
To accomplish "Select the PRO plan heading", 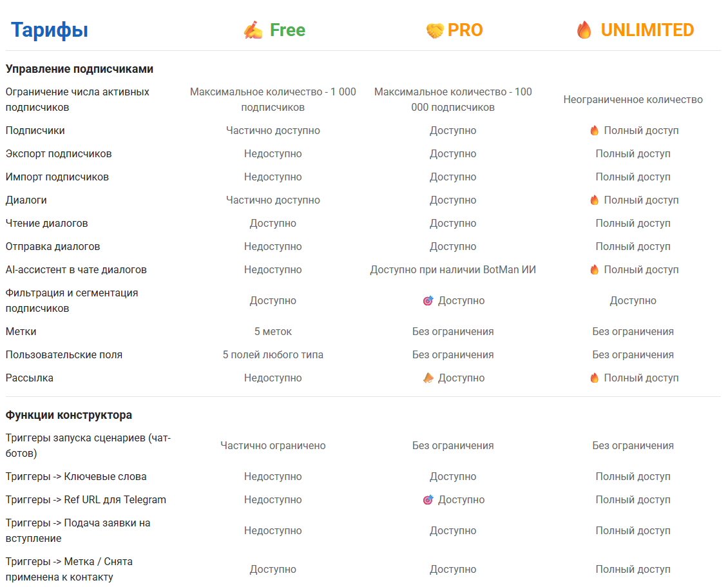I will point(465,30).
